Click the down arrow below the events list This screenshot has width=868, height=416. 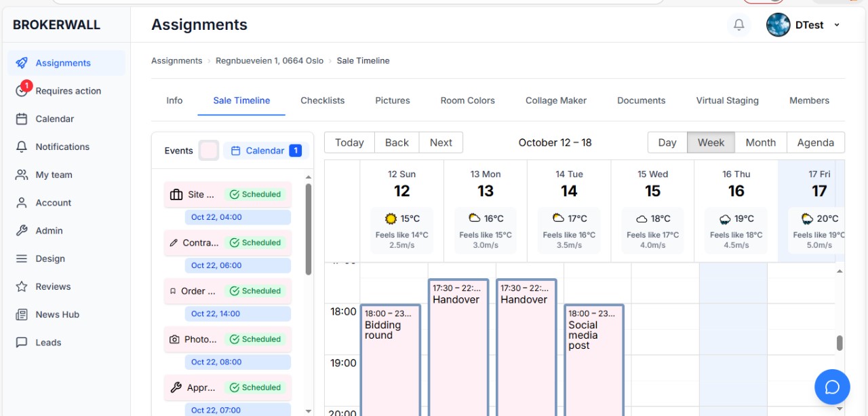click(309, 411)
